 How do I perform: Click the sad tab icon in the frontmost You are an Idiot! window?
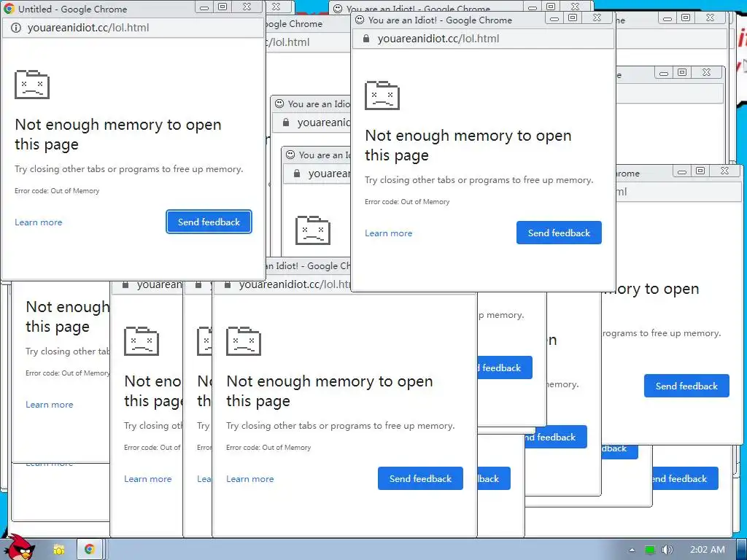tap(382, 96)
